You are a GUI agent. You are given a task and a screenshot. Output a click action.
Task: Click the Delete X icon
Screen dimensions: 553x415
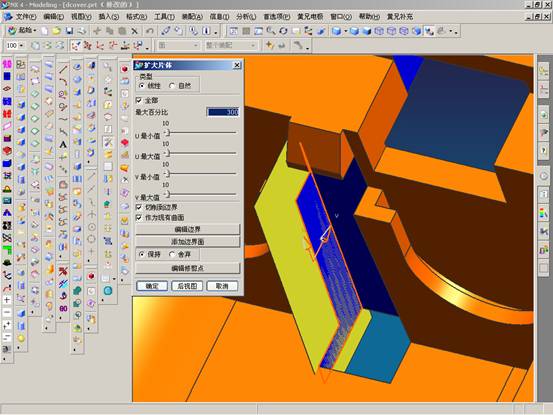[x=134, y=31]
